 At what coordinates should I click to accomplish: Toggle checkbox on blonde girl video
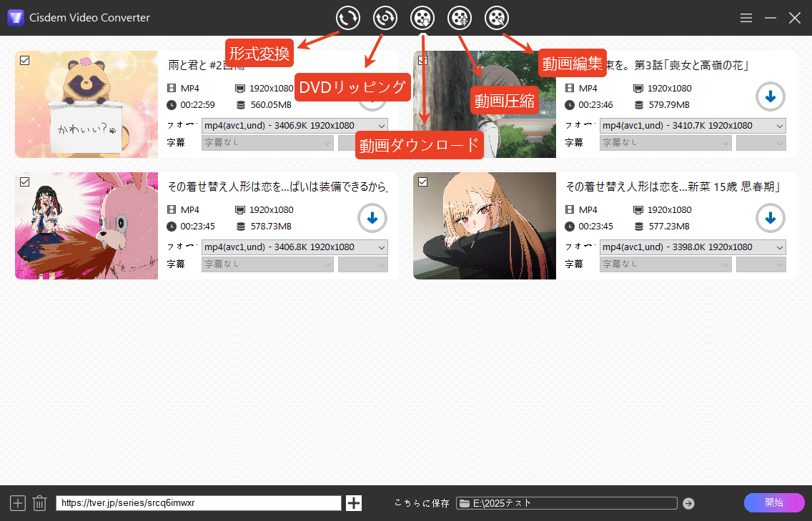423,182
